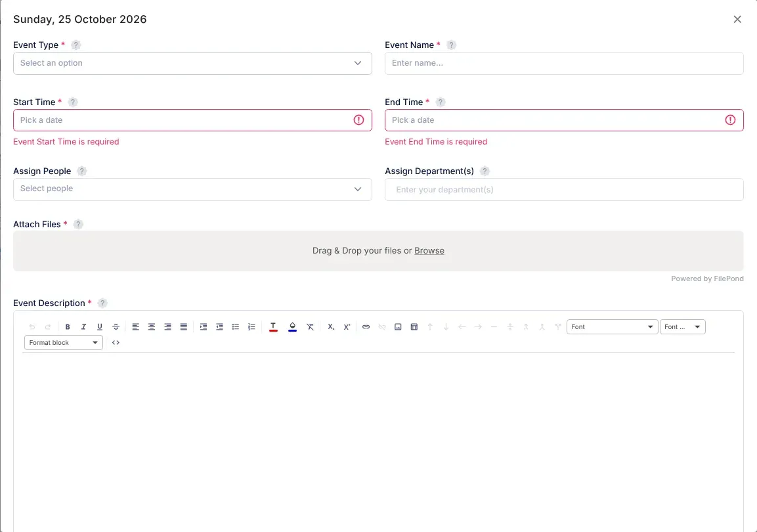Apply strikethrough formatting
Viewport: 757px width, 532px height.
pyautogui.click(x=116, y=327)
